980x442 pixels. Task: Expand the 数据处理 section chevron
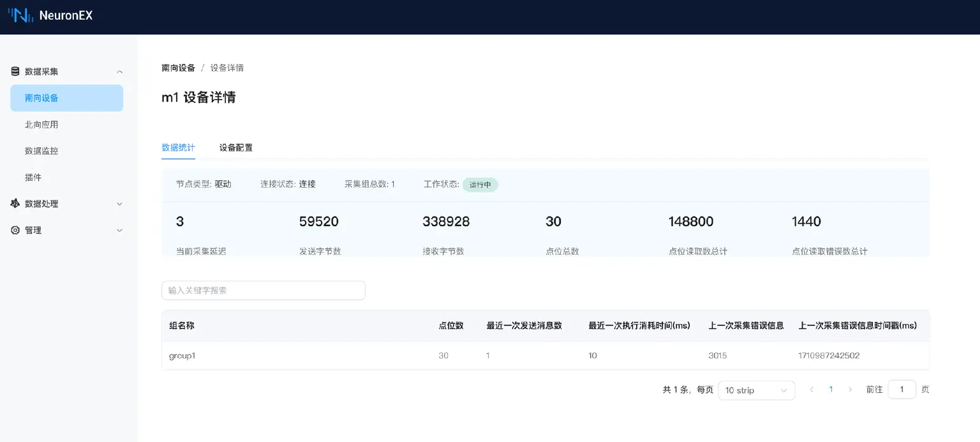(119, 204)
